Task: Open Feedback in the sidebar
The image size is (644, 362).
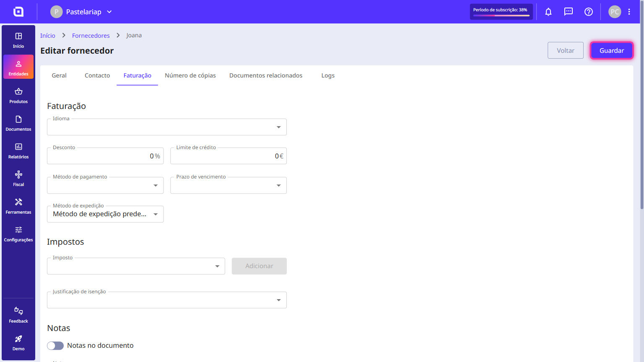Action: (18, 315)
